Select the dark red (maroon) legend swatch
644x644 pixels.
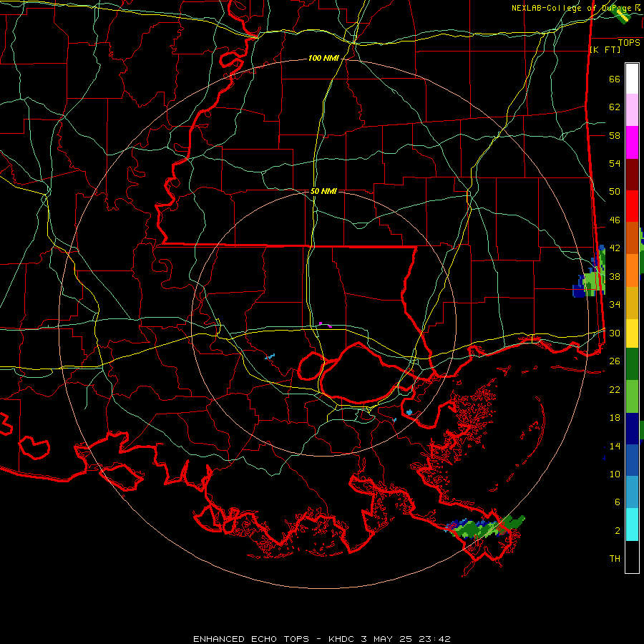coord(632,175)
